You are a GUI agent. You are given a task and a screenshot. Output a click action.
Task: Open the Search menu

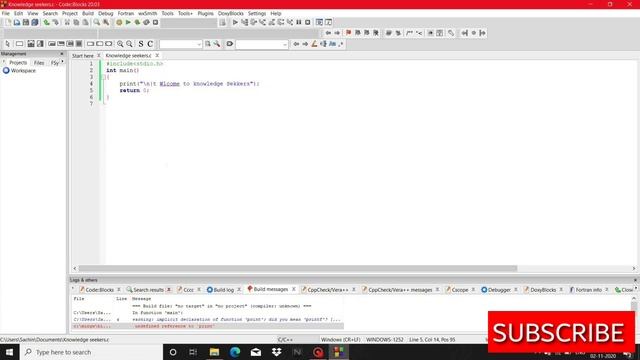[x=50, y=13]
